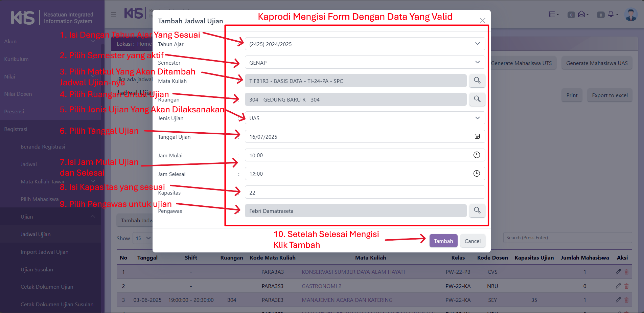The image size is (644, 313).
Task: Close the Tambah Jadwal Ujian dialog
Action: tap(482, 21)
